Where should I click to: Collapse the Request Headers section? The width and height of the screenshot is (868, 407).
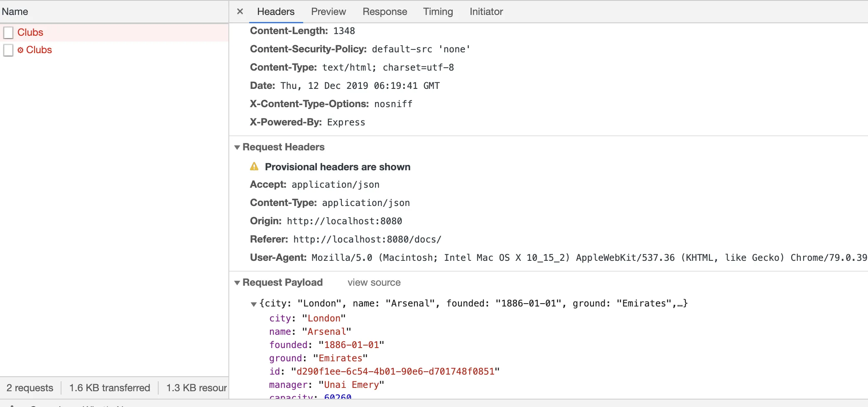(x=237, y=147)
